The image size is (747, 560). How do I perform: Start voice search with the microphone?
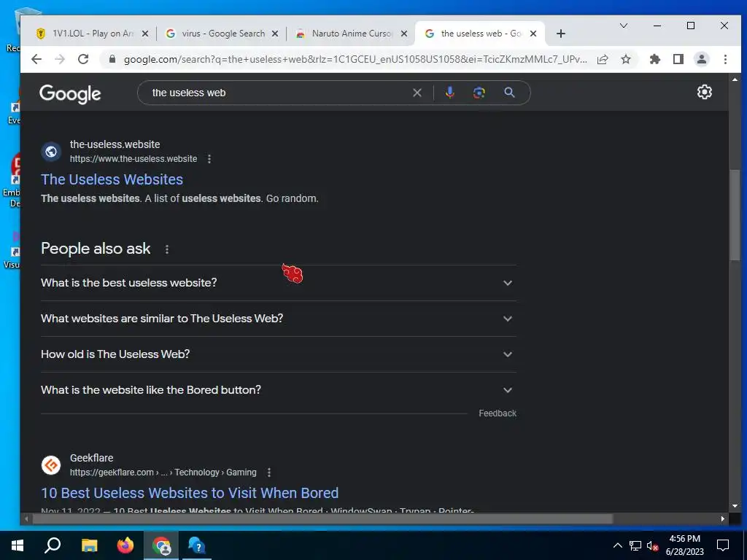449,93
